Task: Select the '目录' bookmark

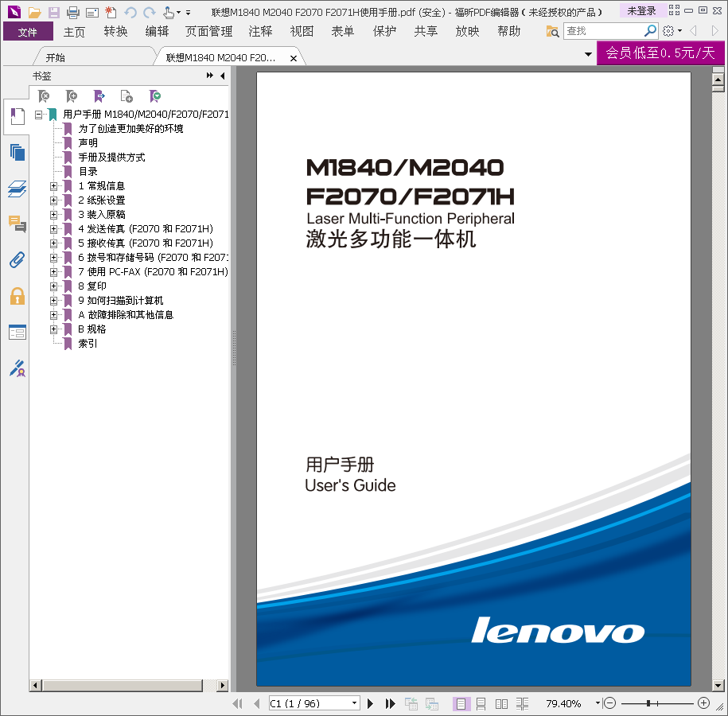Action: coord(88,172)
